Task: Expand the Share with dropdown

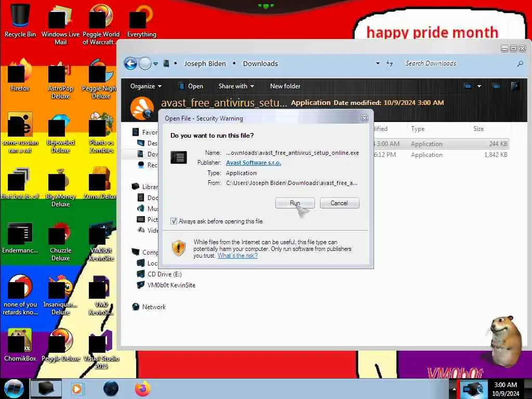Action: click(x=236, y=86)
